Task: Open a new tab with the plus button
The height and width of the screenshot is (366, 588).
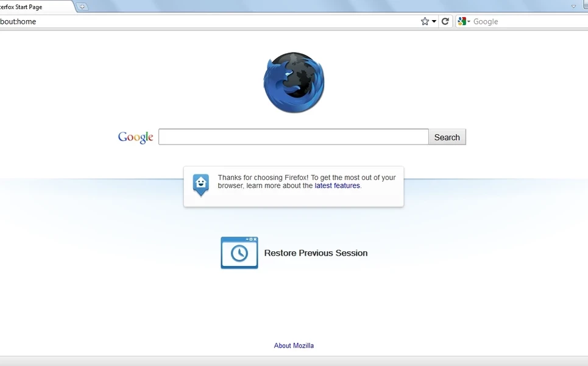Action: point(82,7)
